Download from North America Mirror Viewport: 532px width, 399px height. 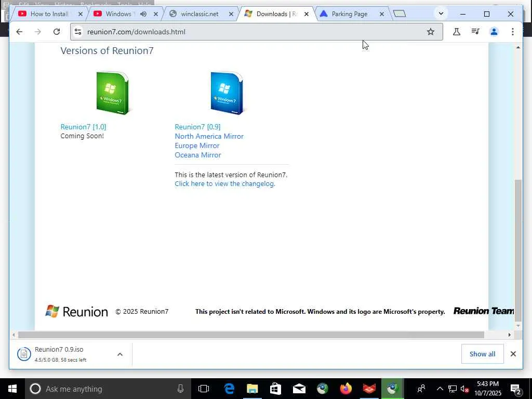(x=209, y=137)
